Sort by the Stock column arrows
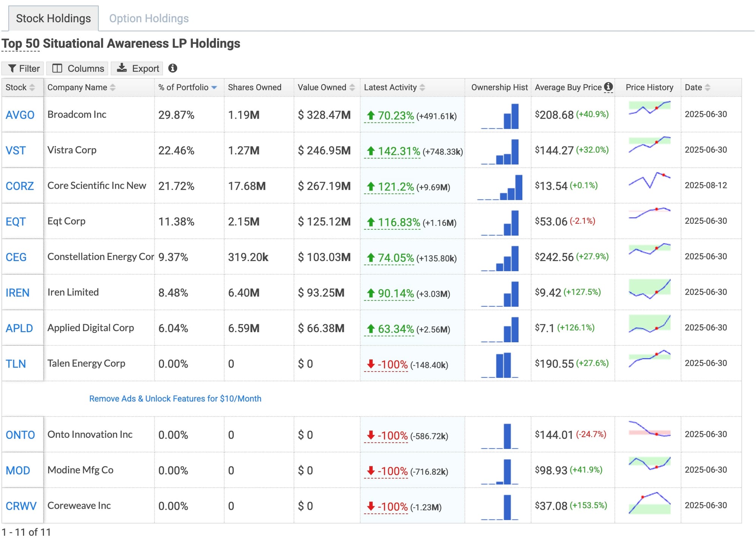This screenshot has width=756, height=543. pos(32,88)
